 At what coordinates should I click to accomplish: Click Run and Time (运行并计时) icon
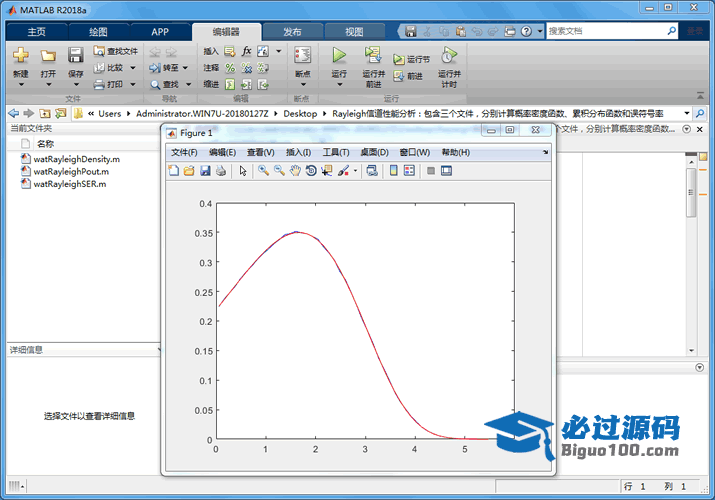pos(449,56)
